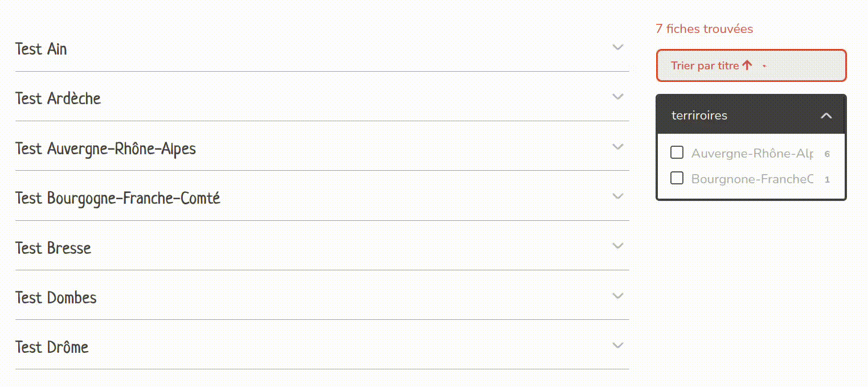The height and width of the screenshot is (387, 868).
Task: Check the Auvergne-Rhône-Alpes territory checkbox
Action: click(x=677, y=153)
